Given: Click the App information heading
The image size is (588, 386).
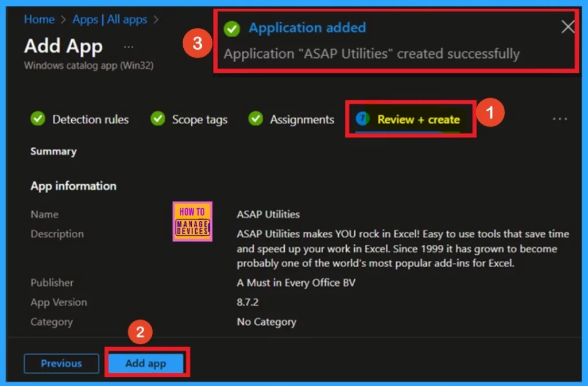Looking at the screenshot, I should click(73, 186).
